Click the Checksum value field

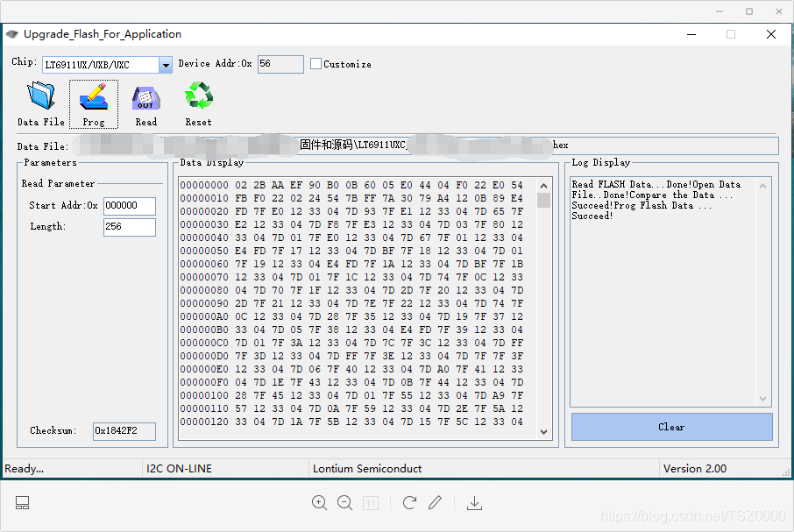(x=124, y=431)
